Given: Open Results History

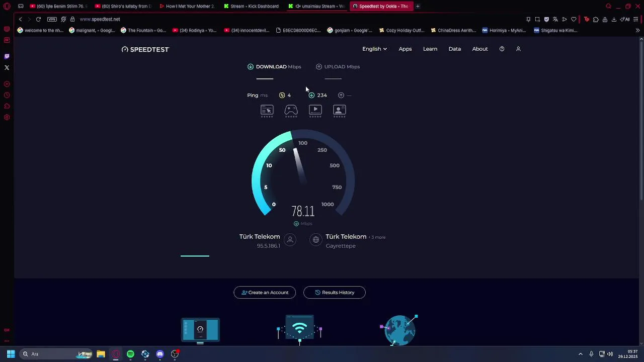Looking at the screenshot, I should (335, 292).
